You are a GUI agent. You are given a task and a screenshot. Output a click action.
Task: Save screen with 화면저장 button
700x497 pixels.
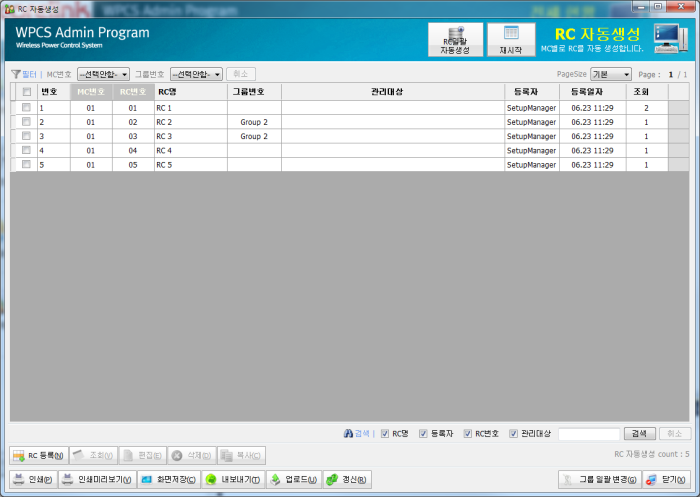168,479
